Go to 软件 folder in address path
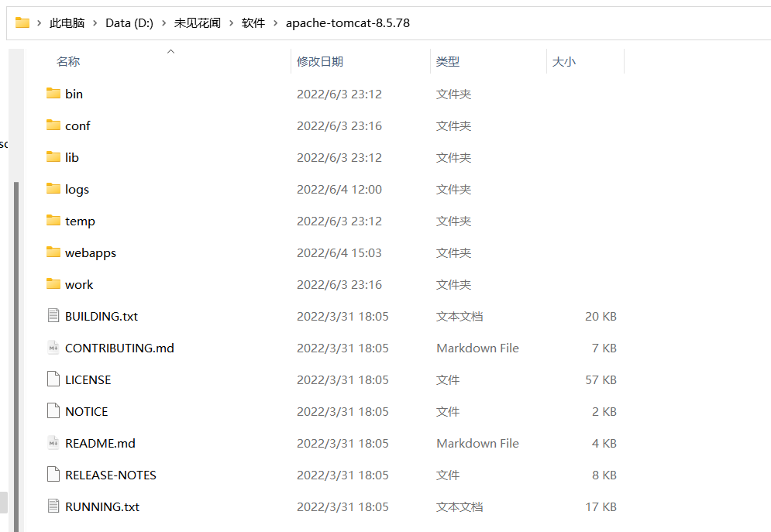 pyautogui.click(x=253, y=23)
